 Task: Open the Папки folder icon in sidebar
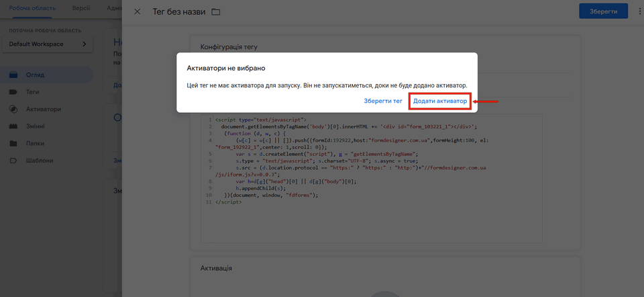(x=13, y=143)
